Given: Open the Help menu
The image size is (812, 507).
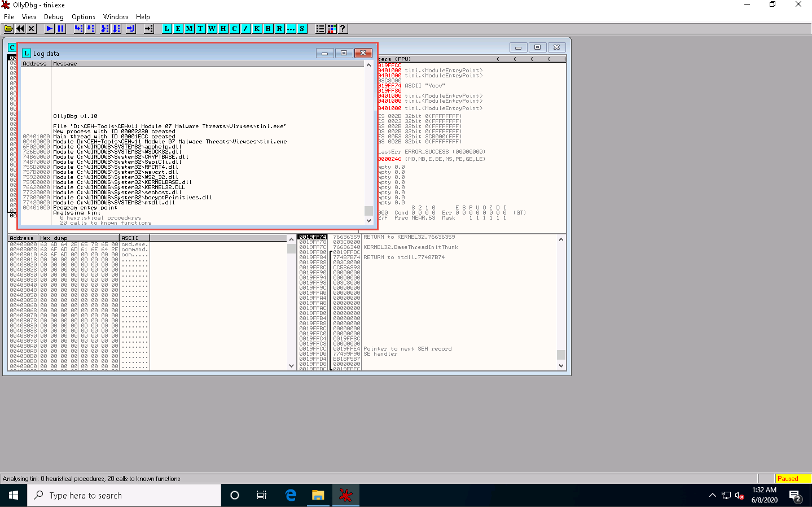Looking at the screenshot, I should pos(143,17).
